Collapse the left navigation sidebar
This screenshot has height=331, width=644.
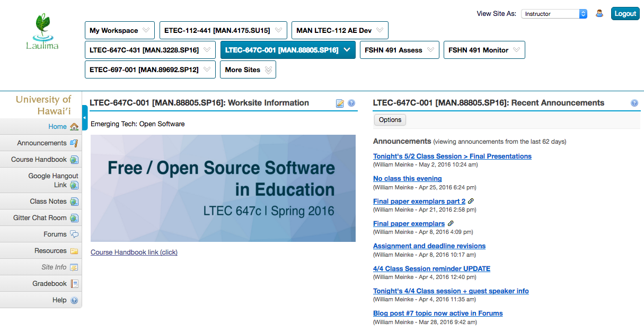click(85, 118)
